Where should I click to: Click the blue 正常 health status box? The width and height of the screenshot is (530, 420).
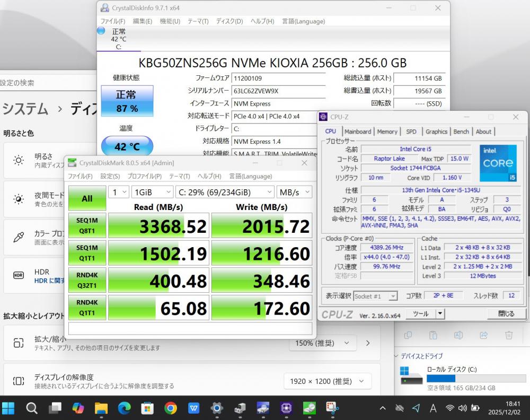click(x=127, y=101)
